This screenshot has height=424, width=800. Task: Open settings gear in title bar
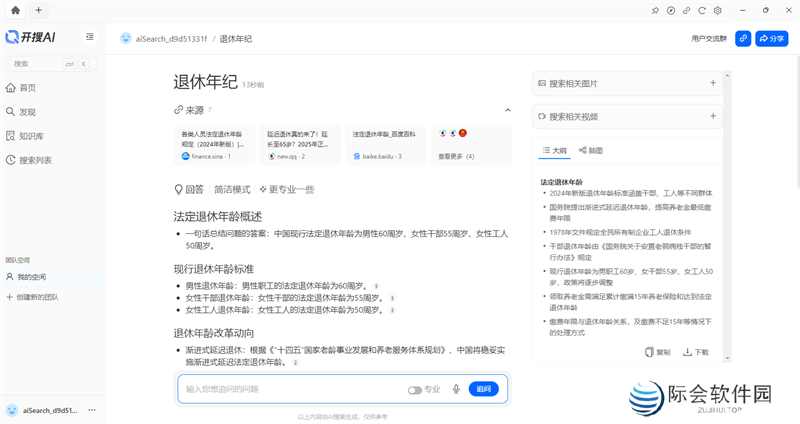pos(717,10)
